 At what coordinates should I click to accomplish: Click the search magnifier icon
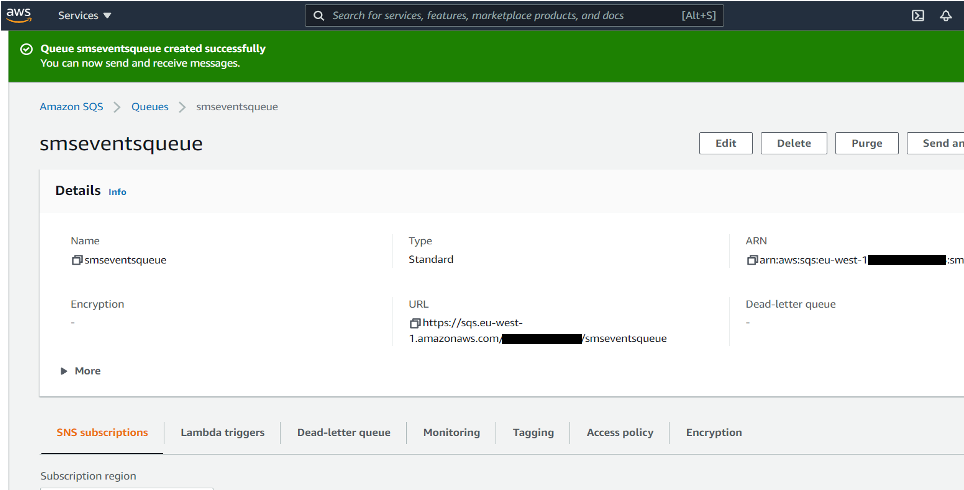pos(318,15)
